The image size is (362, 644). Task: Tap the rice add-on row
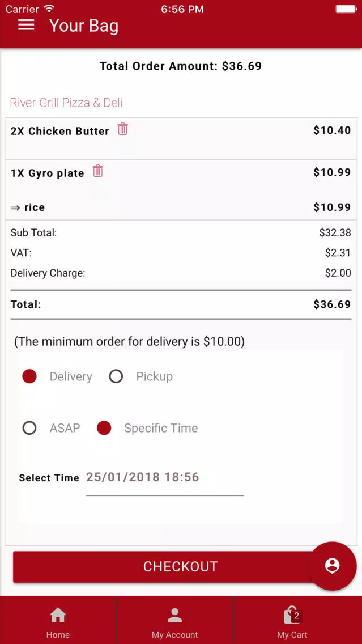(181, 207)
